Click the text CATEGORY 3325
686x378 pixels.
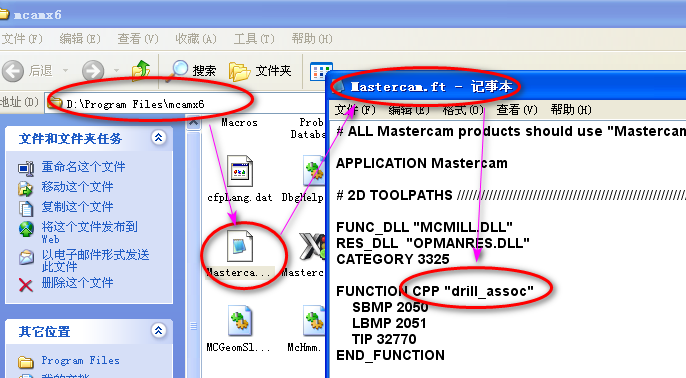pos(393,259)
